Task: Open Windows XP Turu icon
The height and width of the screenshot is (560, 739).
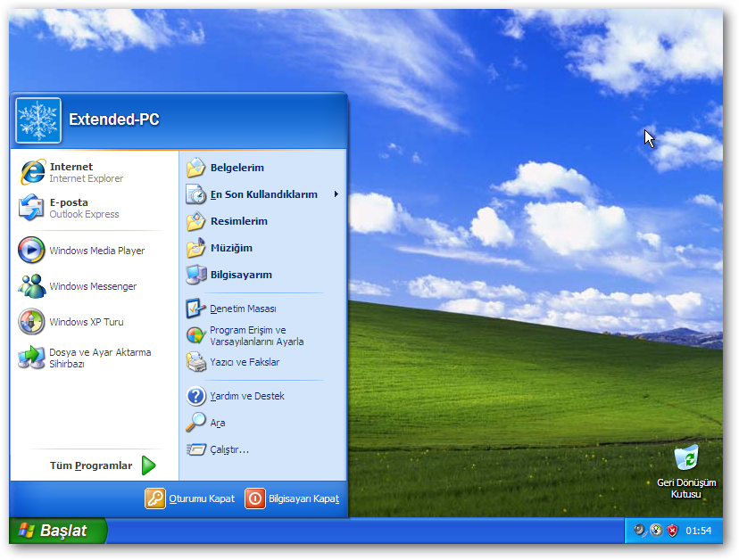Action: click(32, 322)
